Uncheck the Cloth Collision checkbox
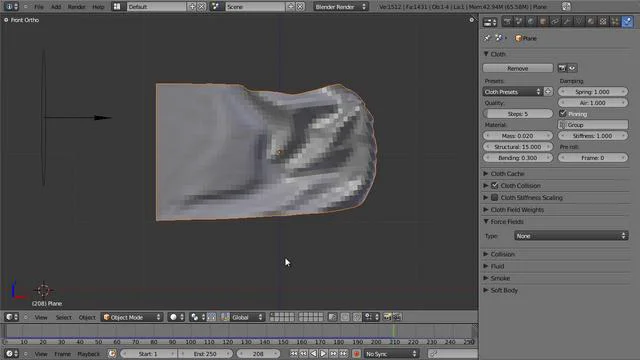The height and width of the screenshot is (360, 640). coord(495,186)
